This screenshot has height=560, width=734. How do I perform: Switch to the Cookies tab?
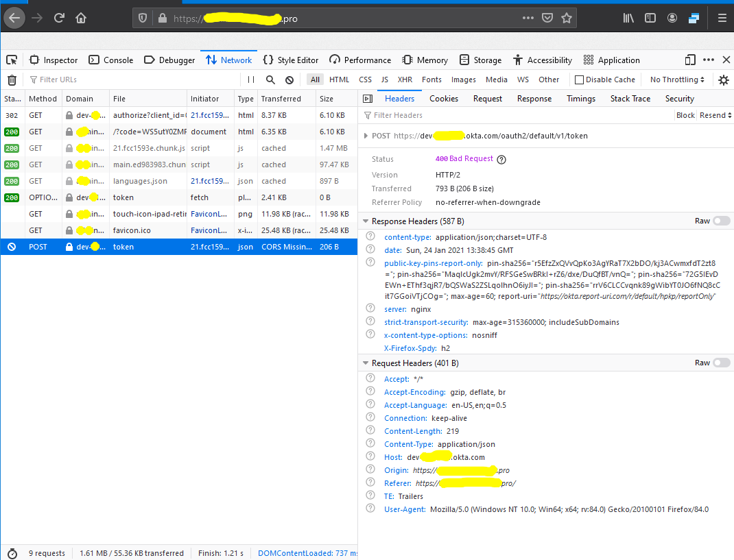click(x=443, y=98)
